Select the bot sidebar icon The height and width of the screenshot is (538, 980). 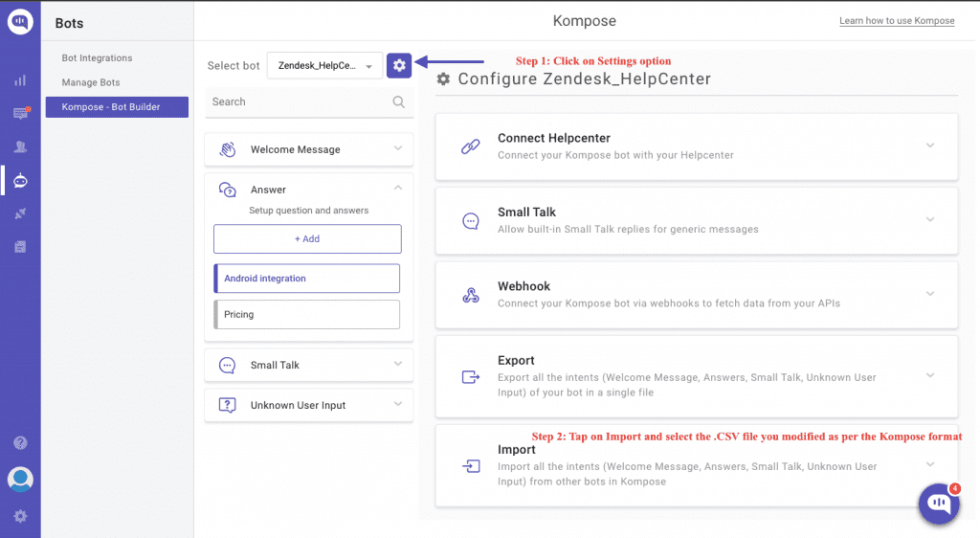pyautogui.click(x=21, y=181)
